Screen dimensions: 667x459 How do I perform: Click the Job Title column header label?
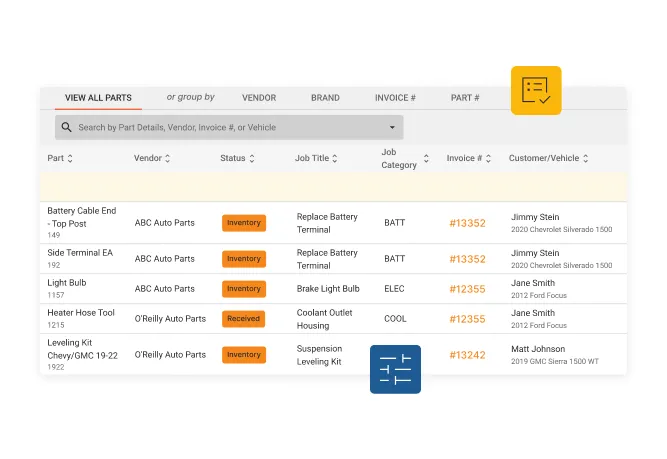click(x=312, y=158)
